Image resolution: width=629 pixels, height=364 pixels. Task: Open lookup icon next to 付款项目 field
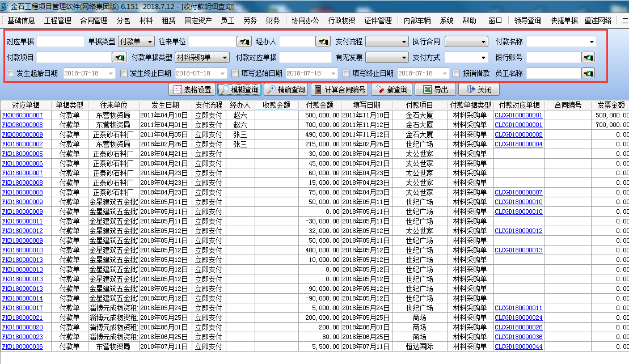pos(120,57)
